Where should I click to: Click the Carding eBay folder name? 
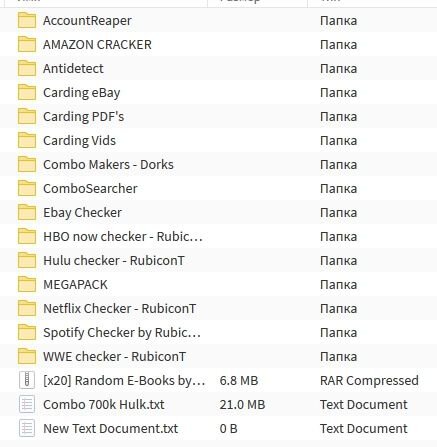coord(82,93)
